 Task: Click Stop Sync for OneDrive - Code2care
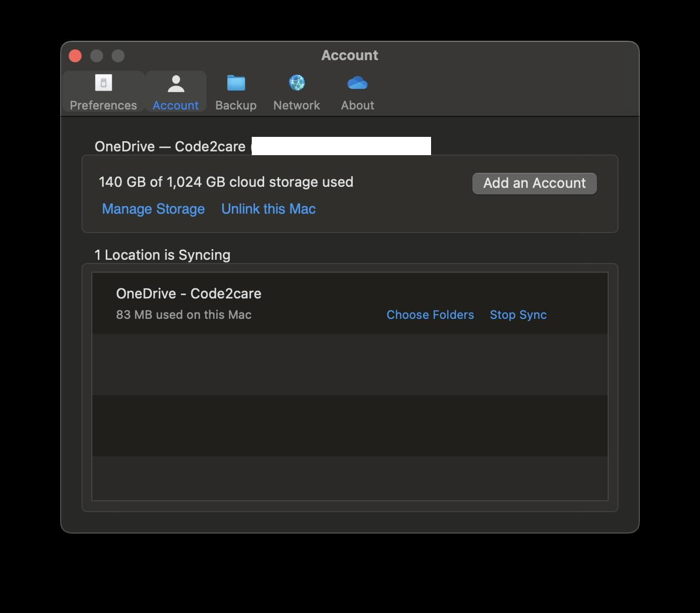click(x=518, y=315)
